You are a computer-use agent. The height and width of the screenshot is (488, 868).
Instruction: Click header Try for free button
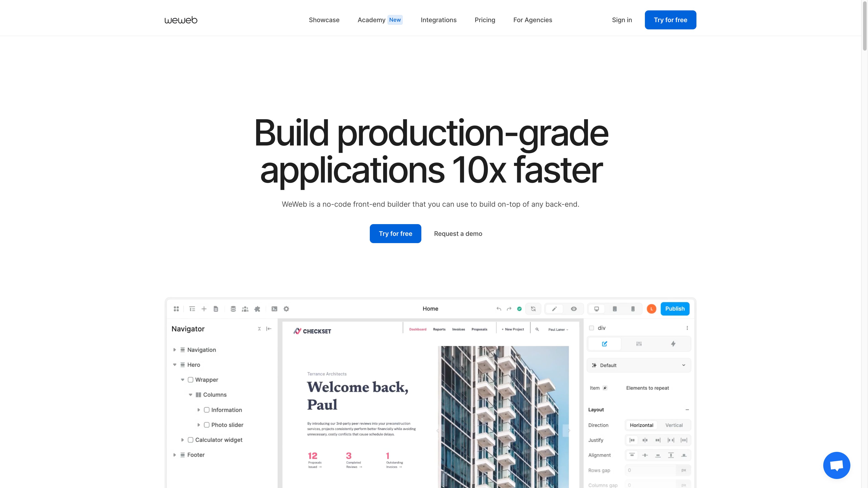tap(670, 20)
